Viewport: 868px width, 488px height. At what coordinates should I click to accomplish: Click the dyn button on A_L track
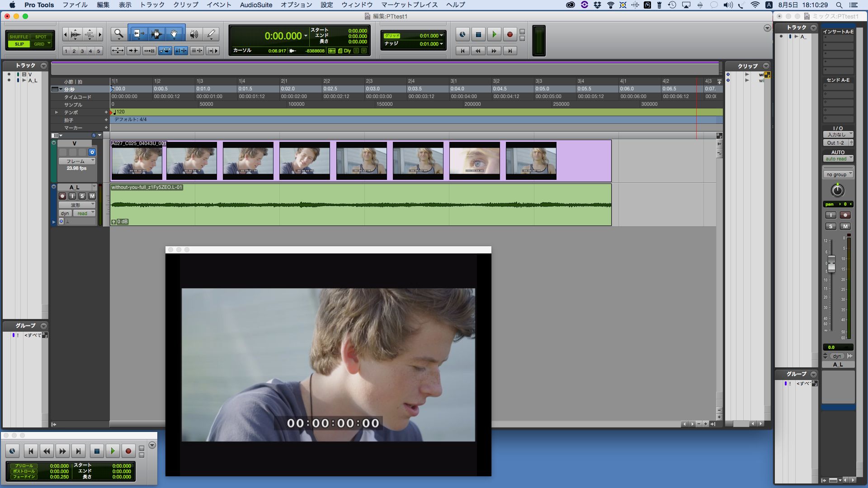point(65,213)
